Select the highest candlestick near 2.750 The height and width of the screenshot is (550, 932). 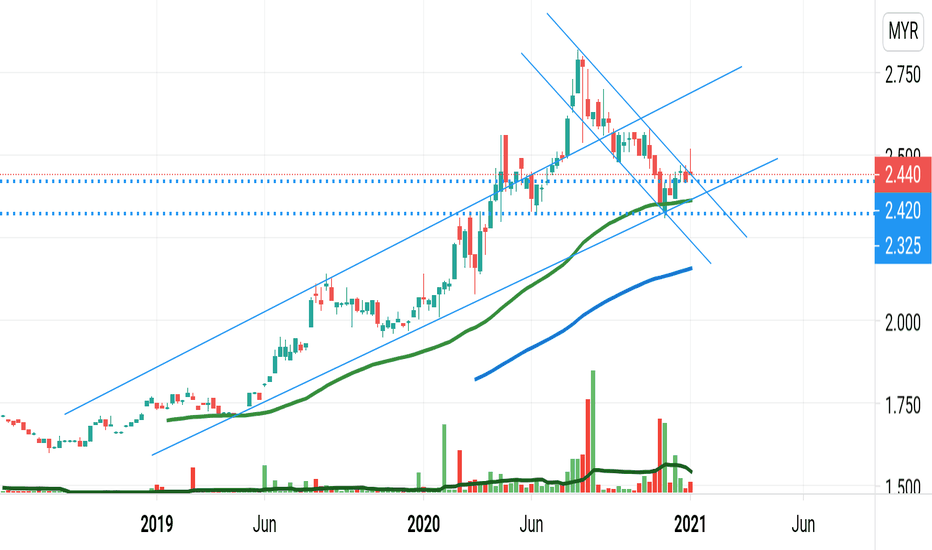578,73
